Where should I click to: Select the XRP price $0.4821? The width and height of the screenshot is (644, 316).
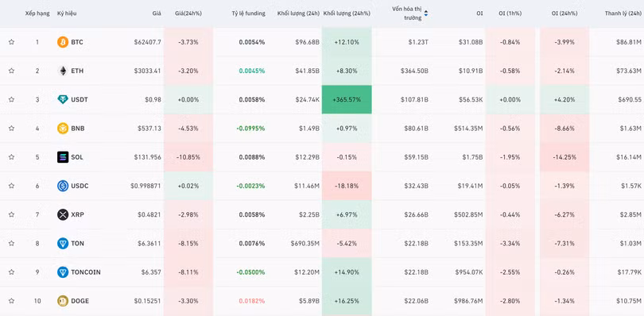tap(150, 214)
